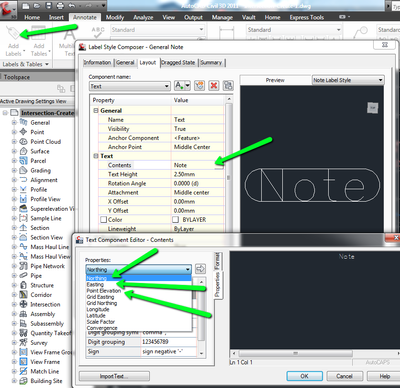
Task: Switch to the Dragged State tab
Action: (x=178, y=63)
